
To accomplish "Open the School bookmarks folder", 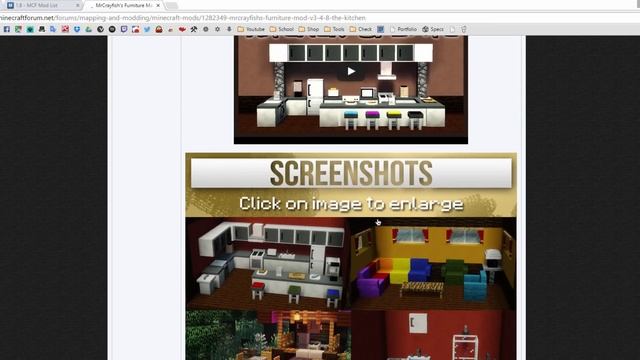I will click(282, 29).
